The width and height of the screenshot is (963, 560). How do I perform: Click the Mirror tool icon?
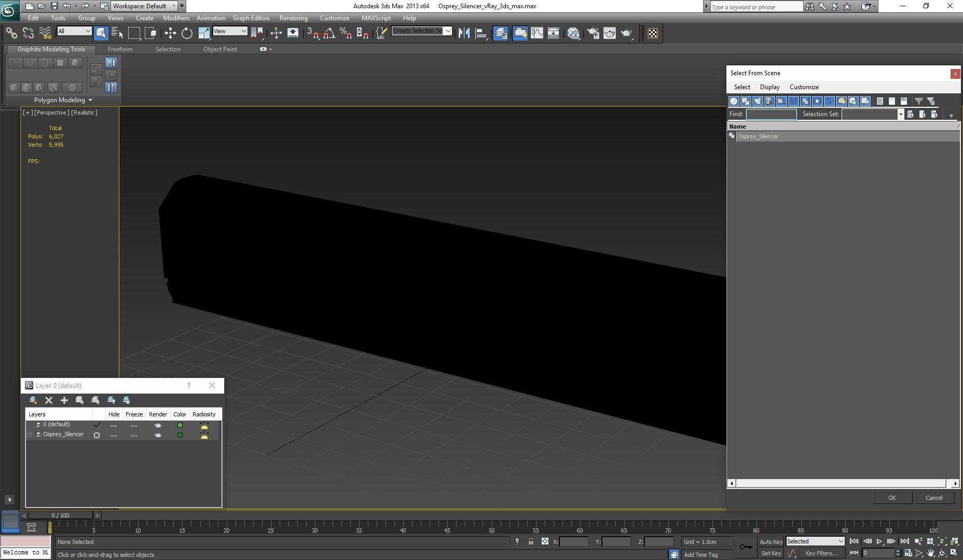point(464,33)
